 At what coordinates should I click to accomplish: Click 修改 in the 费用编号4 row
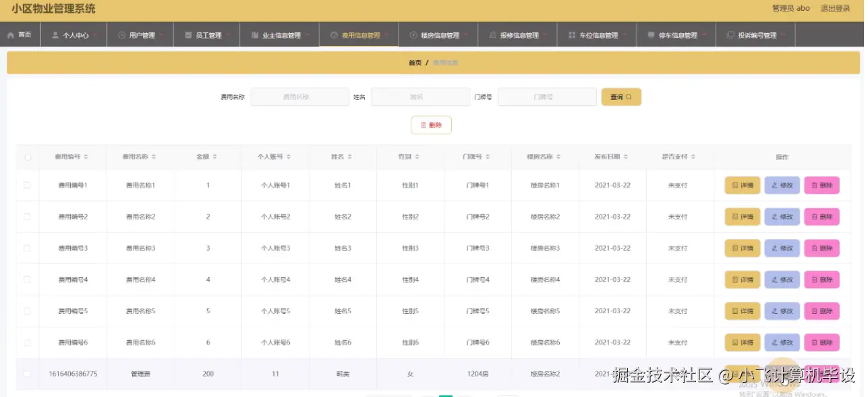tap(782, 280)
